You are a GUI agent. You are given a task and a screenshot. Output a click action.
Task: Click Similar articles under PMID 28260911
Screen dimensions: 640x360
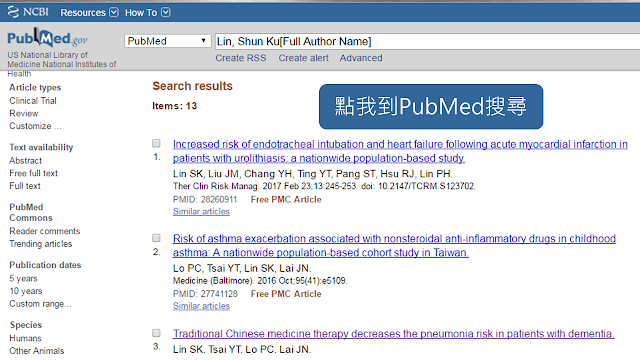201,211
